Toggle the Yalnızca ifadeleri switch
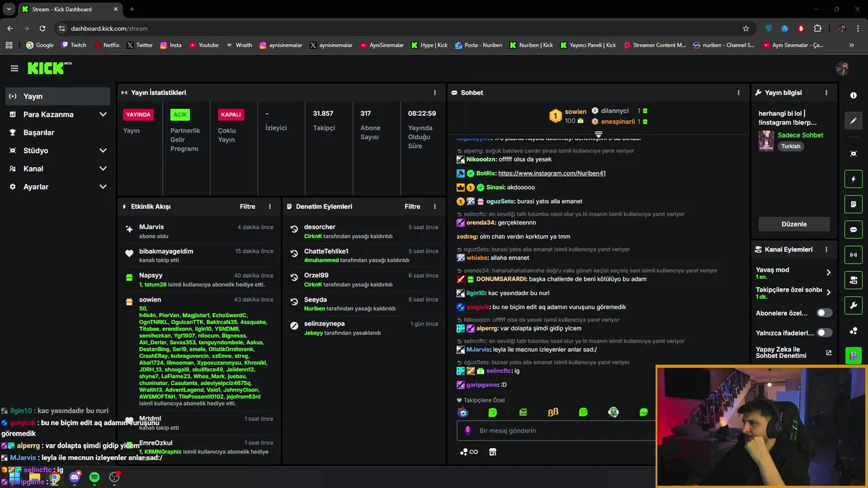Screen dimensions: 868x488 [x=824, y=333]
